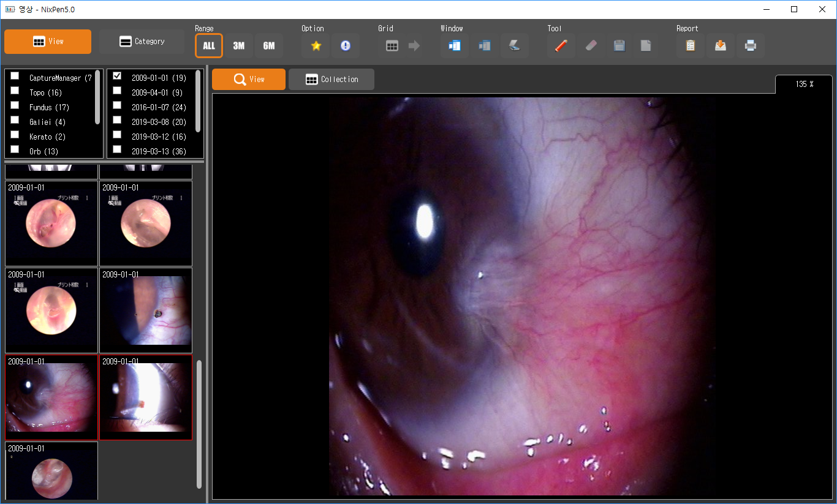Click the exclamation alert option icon
The width and height of the screenshot is (837, 504).
(346, 46)
